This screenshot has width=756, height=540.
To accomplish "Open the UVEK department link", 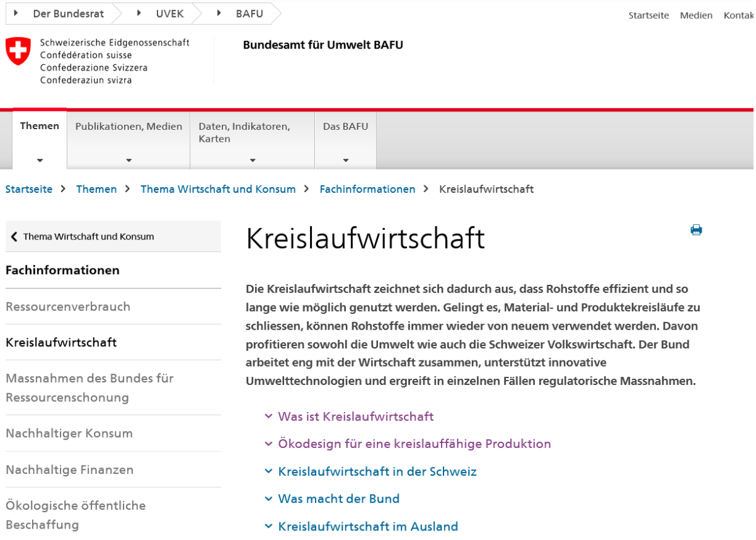I will 169,13.
